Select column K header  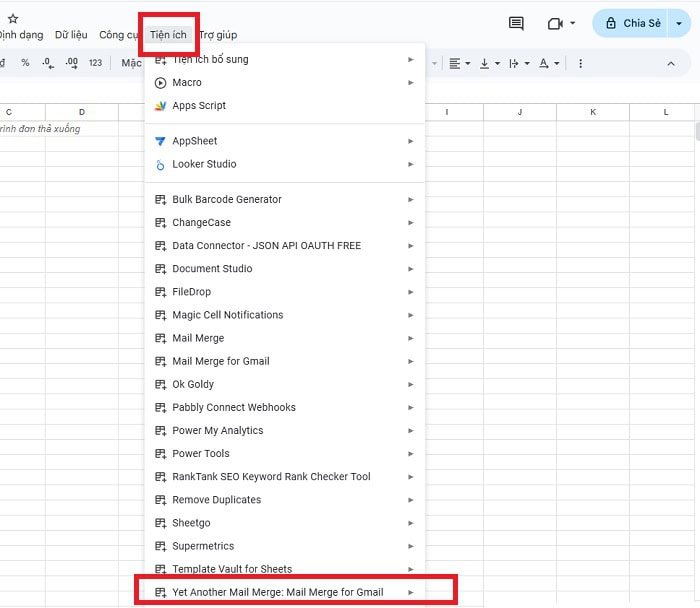tap(593, 111)
